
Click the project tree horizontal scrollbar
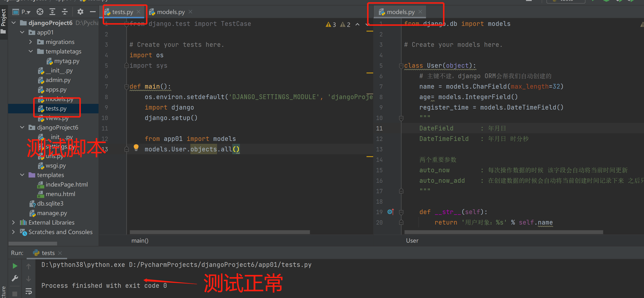tap(33, 243)
